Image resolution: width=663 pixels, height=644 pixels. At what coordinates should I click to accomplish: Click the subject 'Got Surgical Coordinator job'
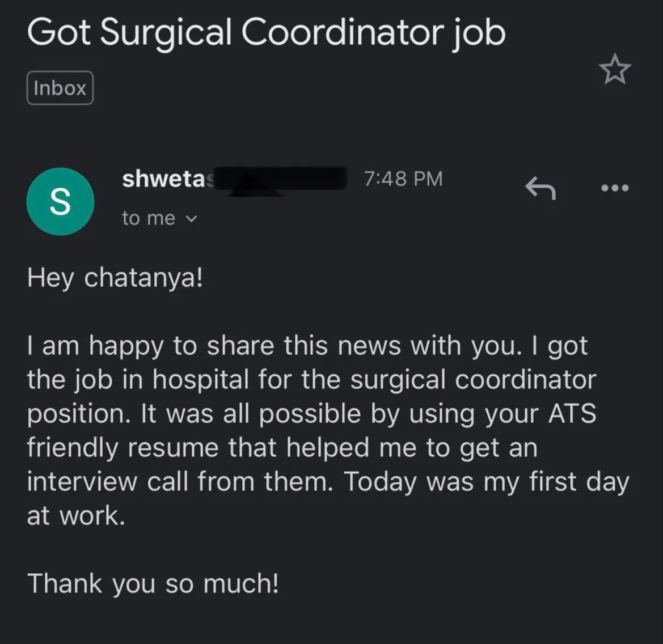[x=266, y=32]
